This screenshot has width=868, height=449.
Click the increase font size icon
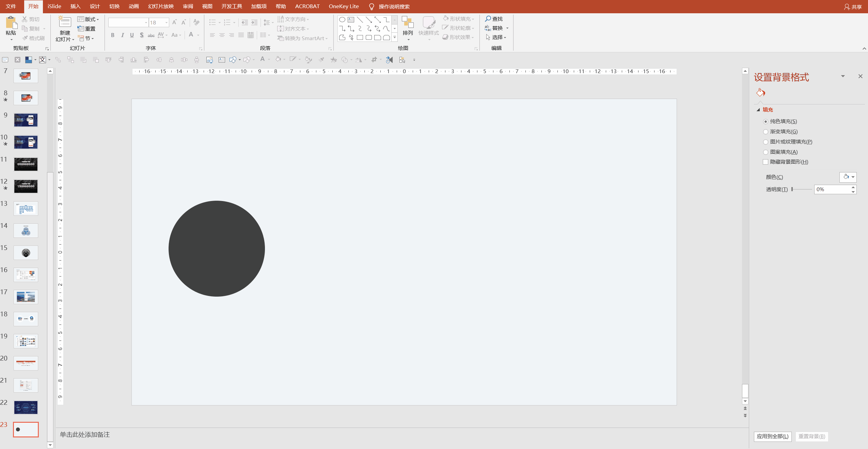pos(174,22)
